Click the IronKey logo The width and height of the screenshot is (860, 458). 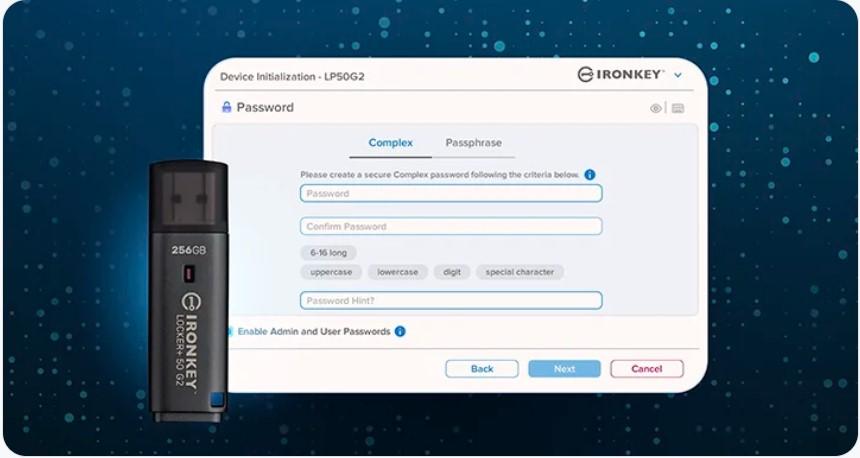tap(621, 75)
